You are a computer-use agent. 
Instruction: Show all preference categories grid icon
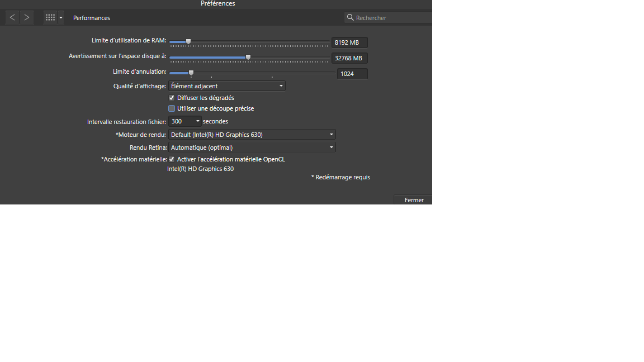point(50,18)
